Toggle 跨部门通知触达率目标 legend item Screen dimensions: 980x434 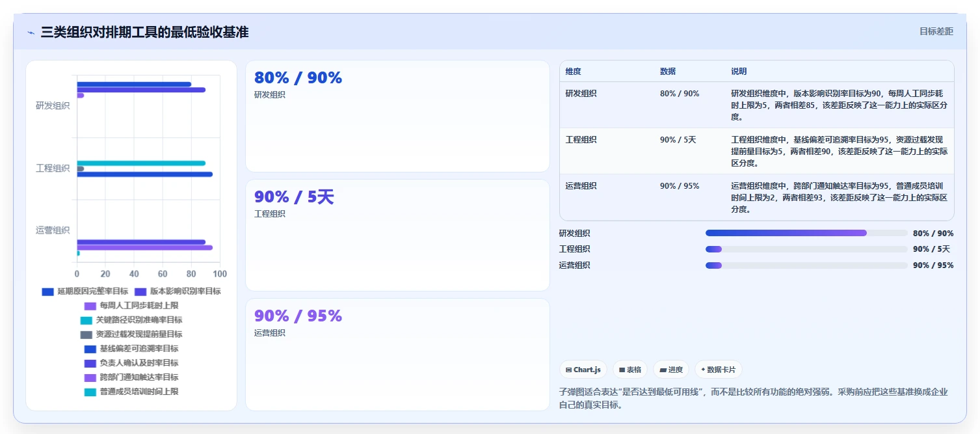[131, 377]
